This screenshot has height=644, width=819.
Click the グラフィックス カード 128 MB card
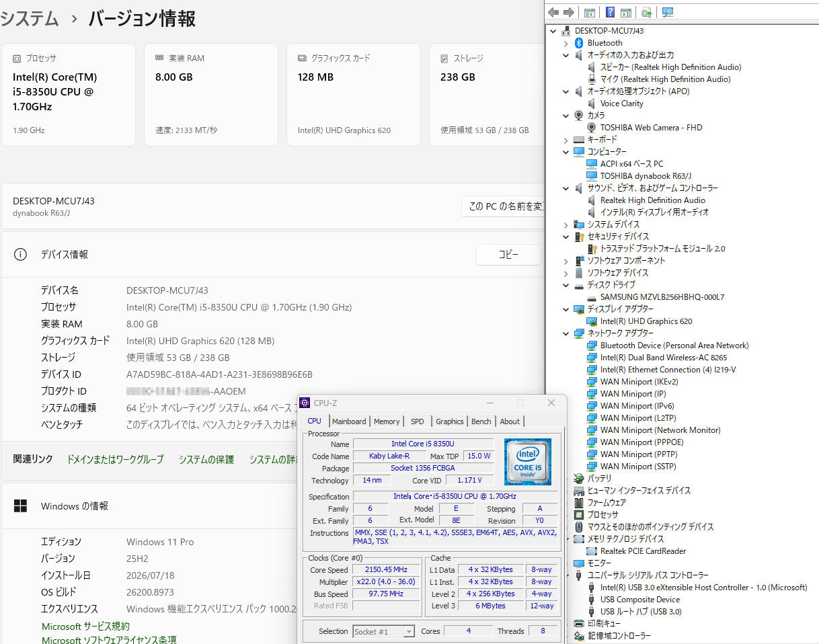coord(354,95)
